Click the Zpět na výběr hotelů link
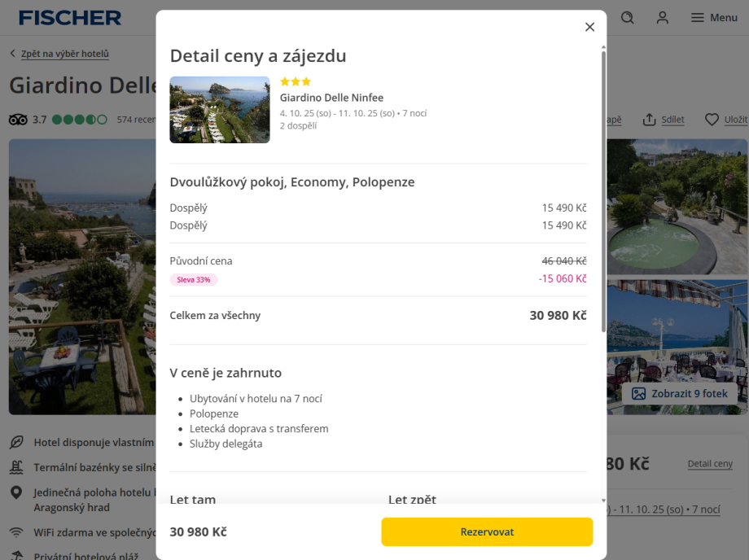Image resolution: width=749 pixels, height=560 pixels. click(65, 54)
